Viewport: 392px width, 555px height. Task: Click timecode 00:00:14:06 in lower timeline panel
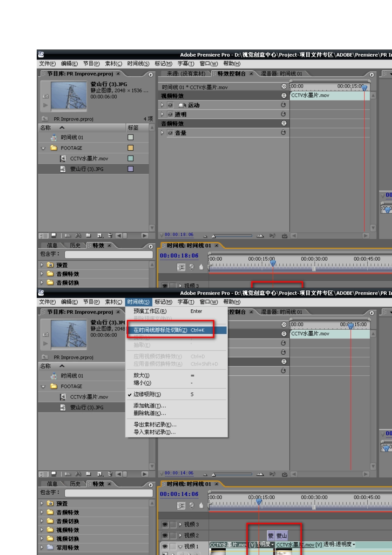tap(179, 494)
